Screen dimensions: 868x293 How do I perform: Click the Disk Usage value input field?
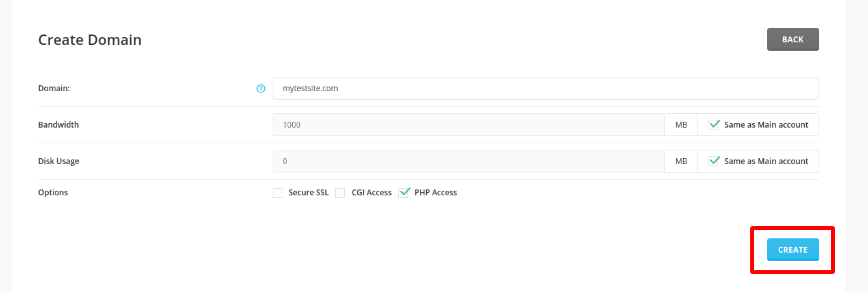click(x=468, y=161)
